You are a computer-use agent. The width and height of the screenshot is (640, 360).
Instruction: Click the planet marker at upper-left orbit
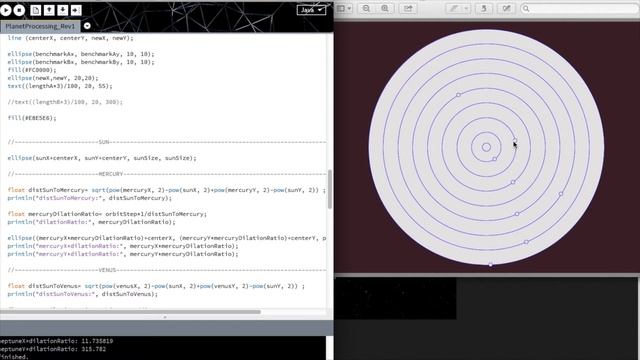click(458, 95)
